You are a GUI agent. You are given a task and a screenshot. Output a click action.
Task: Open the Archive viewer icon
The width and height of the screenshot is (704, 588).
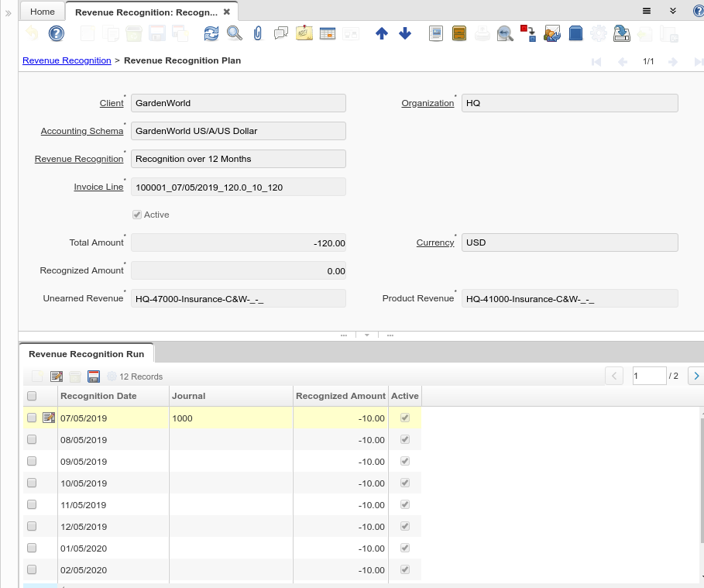(458, 33)
